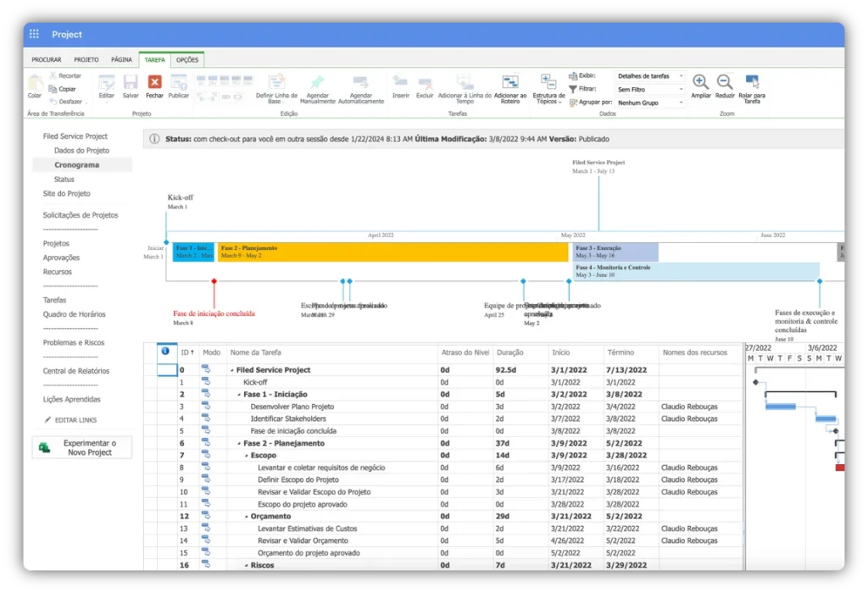Click the Agendar Manualmente pin icon
This screenshot has width=868, height=593.
317,82
